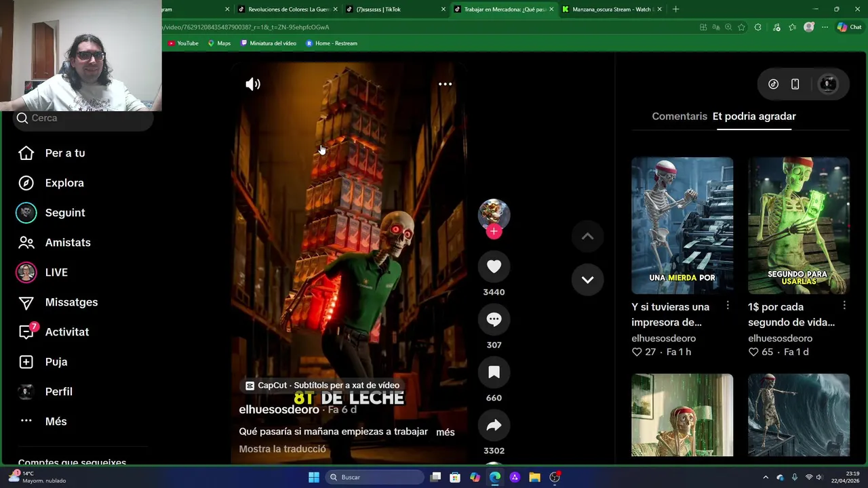Open Miniatura del vídeo bookmark
Viewport: 868px width, 488px height.
pos(269,43)
